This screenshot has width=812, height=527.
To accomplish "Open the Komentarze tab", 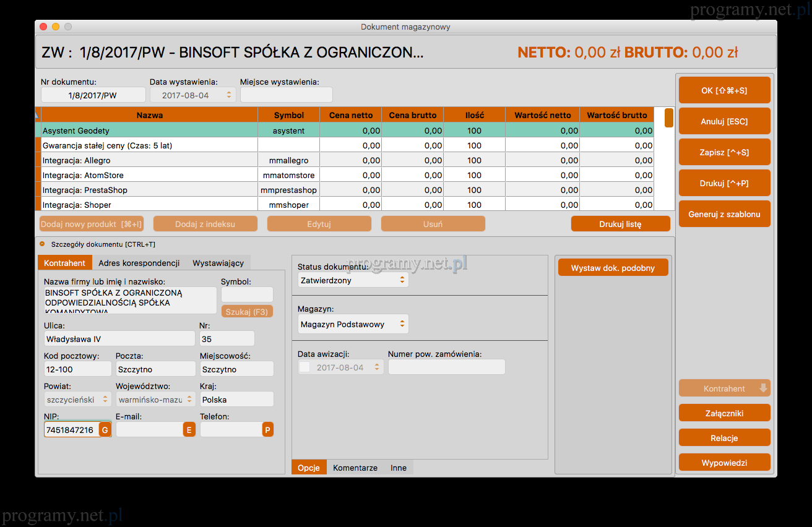I will coord(355,468).
